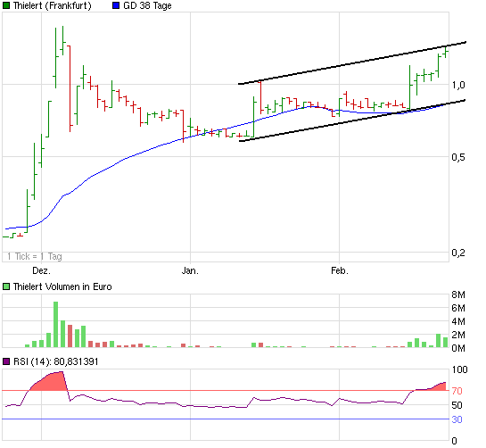486x448 pixels.
Task: Click the 'Jan.' date axis label
Action: (x=190, y=270)
